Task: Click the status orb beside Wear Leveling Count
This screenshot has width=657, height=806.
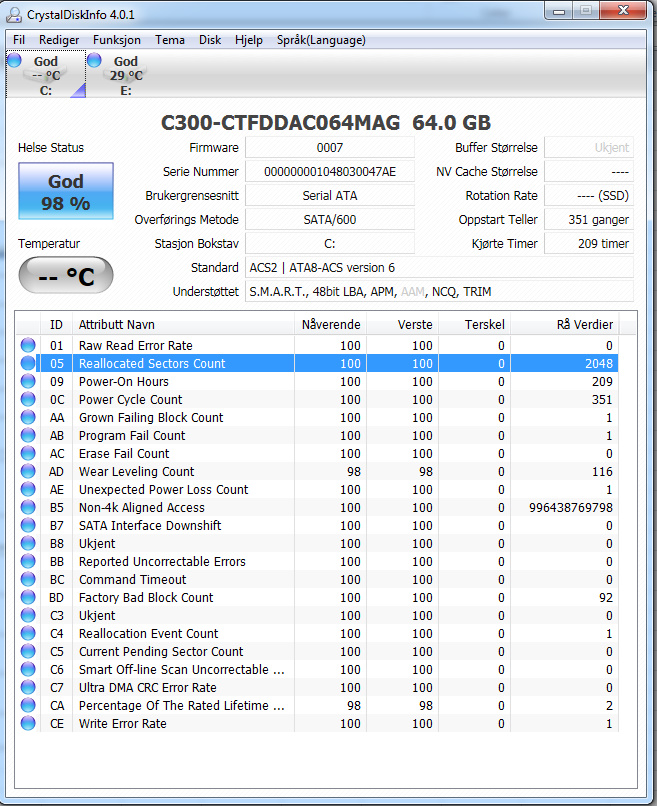Action: click(28, 471)
